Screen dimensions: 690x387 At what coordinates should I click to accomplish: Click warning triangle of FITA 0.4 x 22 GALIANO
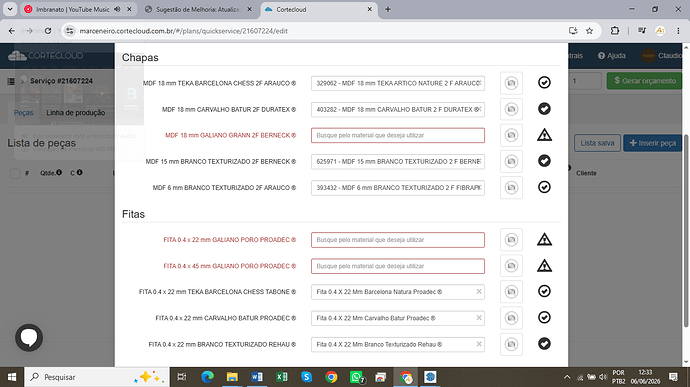pyautogui.click(x=544, y=239)
